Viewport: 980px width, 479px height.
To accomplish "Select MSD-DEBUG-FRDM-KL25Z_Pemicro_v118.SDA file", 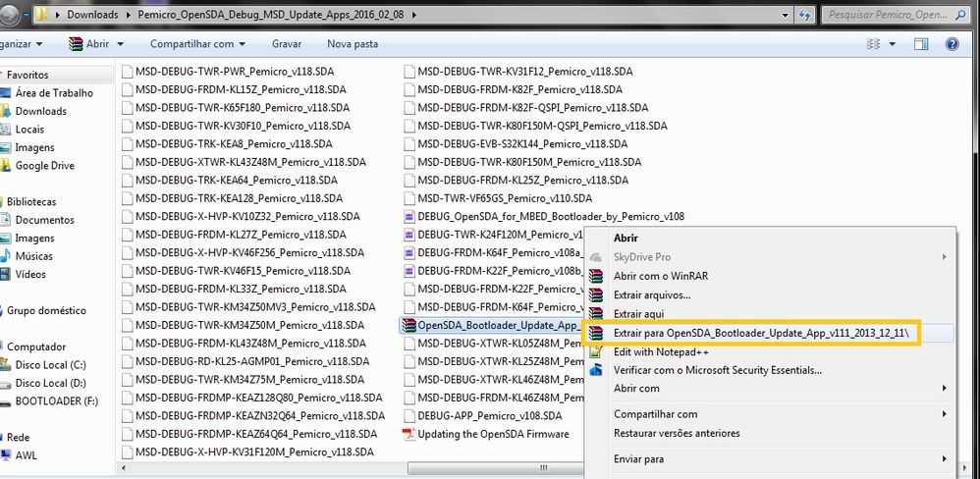I will point(516,181).
